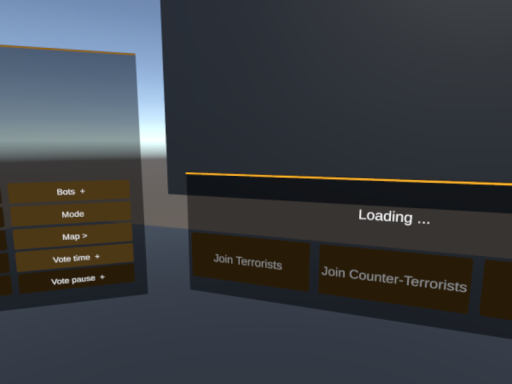Click the Loading ... status text
This screenshot has height=384, width=512.
(394, 217)
